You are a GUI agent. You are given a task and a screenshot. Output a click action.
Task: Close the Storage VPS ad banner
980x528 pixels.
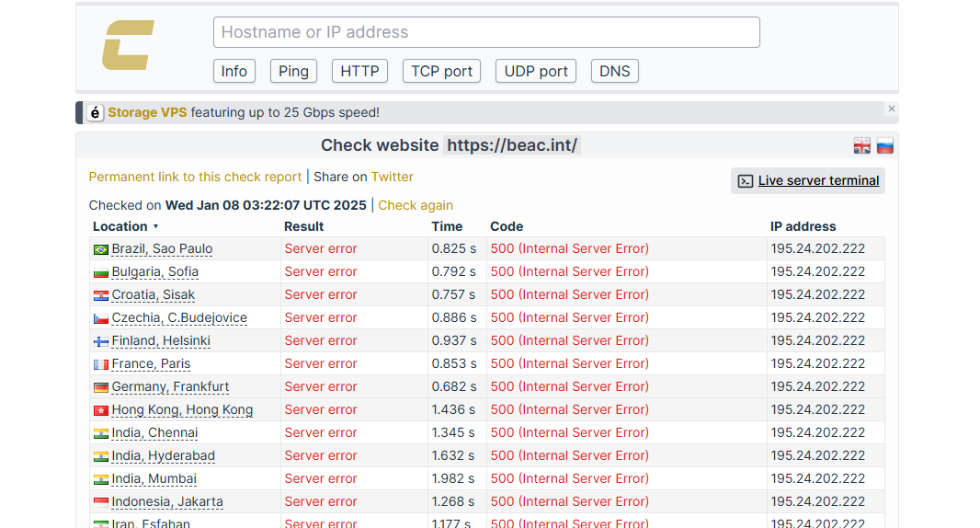(891, 109)
